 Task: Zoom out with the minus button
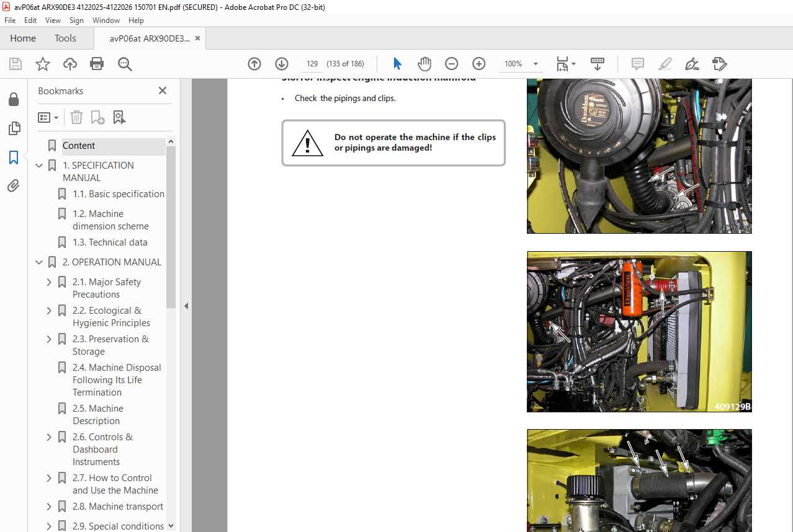pyautogui.click(x=452, y=64)
